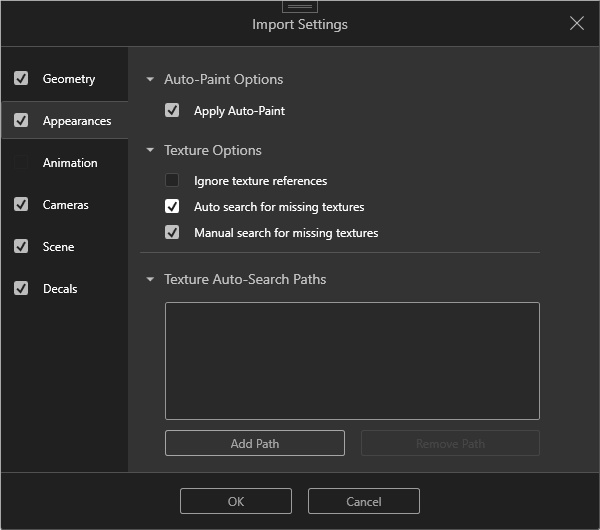
Task: Disable Auto search for missing textures
Action: tap(172, 207)
